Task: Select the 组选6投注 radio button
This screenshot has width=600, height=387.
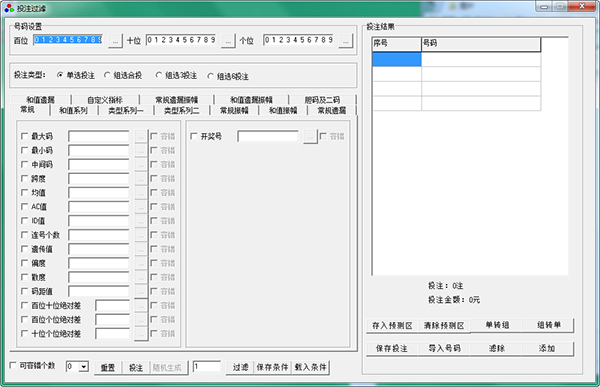Action: tap(210, 76)
